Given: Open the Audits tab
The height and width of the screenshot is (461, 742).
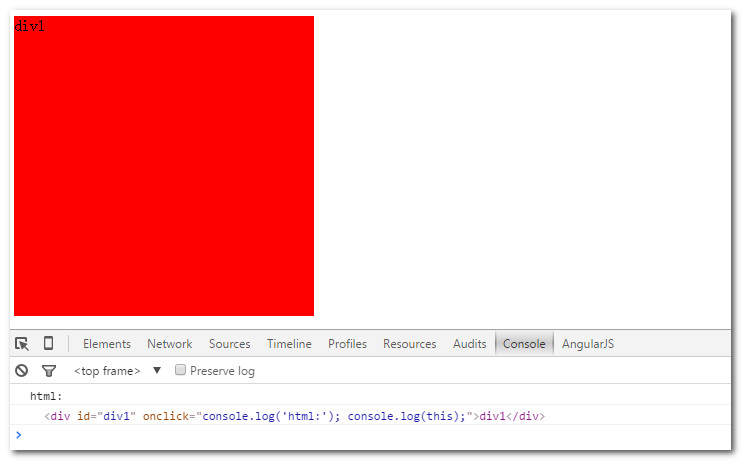Looking at the screenshot, I should click(x=470, y=344).
